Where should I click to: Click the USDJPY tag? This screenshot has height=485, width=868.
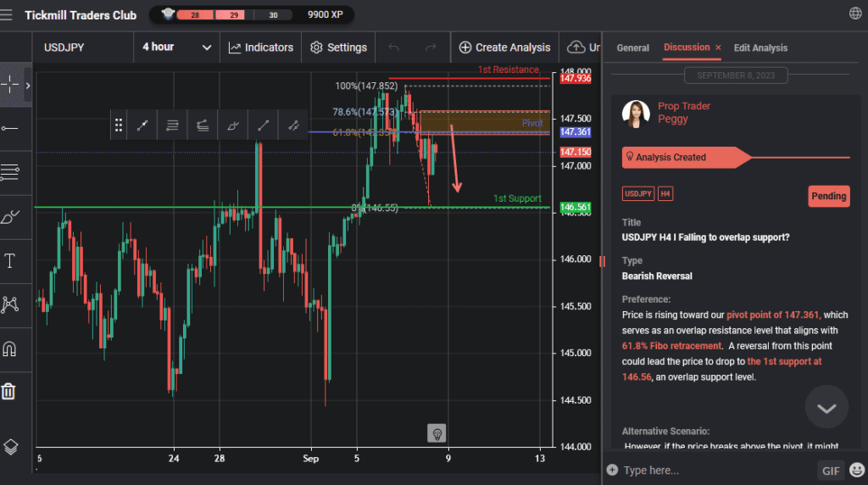click(638, 194)
